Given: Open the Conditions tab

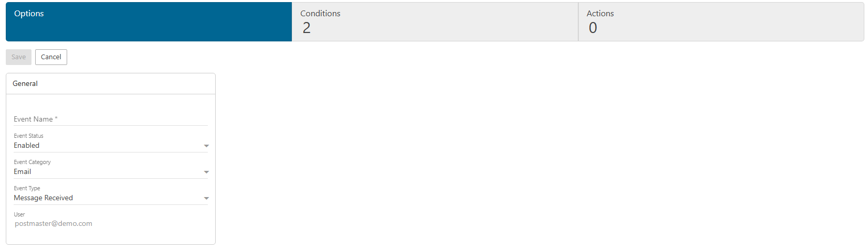Looking at the screenshot, I should (435, 21).
